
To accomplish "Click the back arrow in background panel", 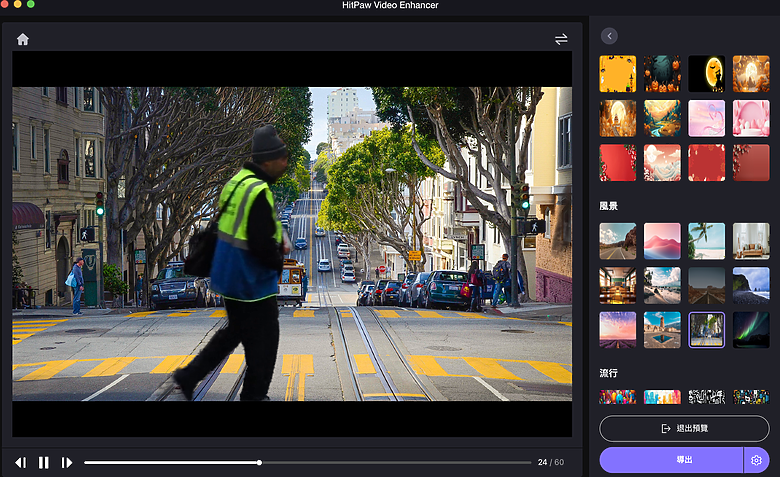I will pyautogui.click(x=609, y=36).
